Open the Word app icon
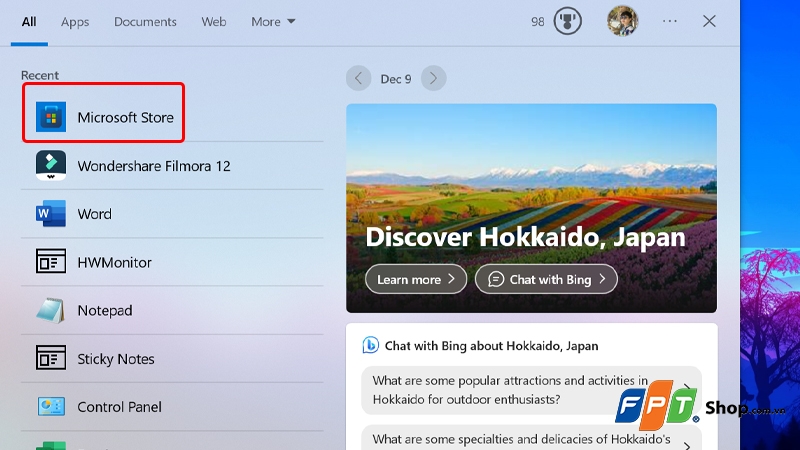Screen dimensions: 800x450 coord(51,213)
